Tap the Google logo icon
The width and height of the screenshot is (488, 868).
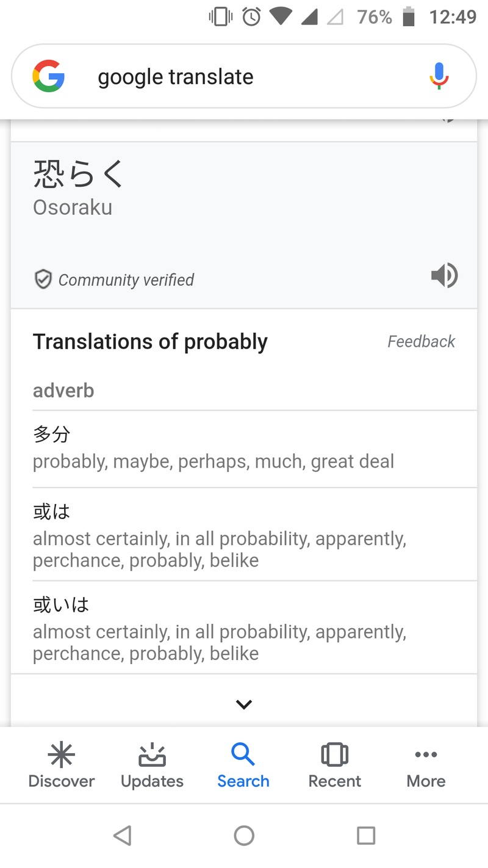pos(49,76)
